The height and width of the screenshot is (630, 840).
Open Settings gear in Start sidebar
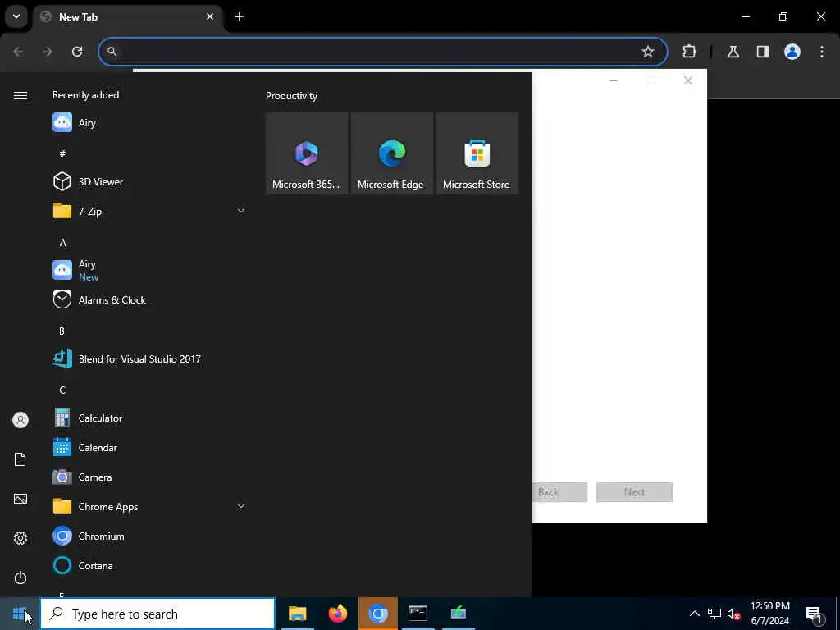[21, 538]
